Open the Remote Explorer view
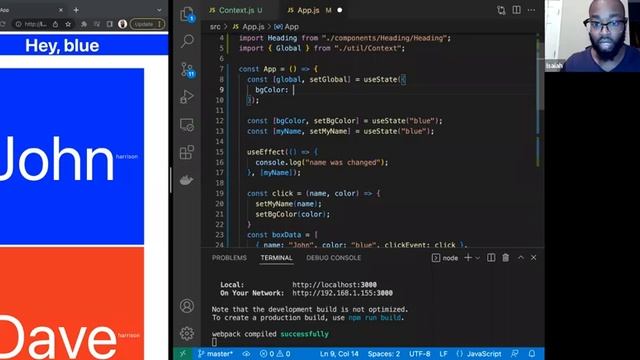Viewport: 640px width, 360px height. point(187,125)
